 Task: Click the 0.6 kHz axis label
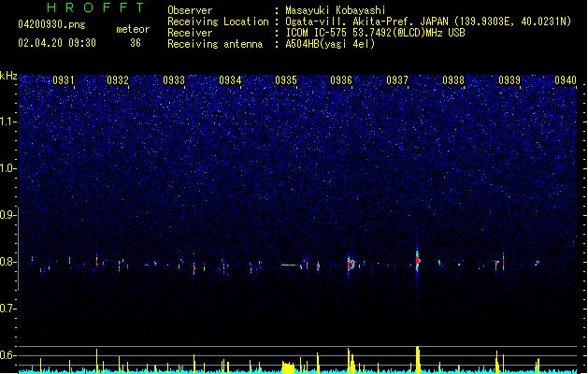(8, 355)
